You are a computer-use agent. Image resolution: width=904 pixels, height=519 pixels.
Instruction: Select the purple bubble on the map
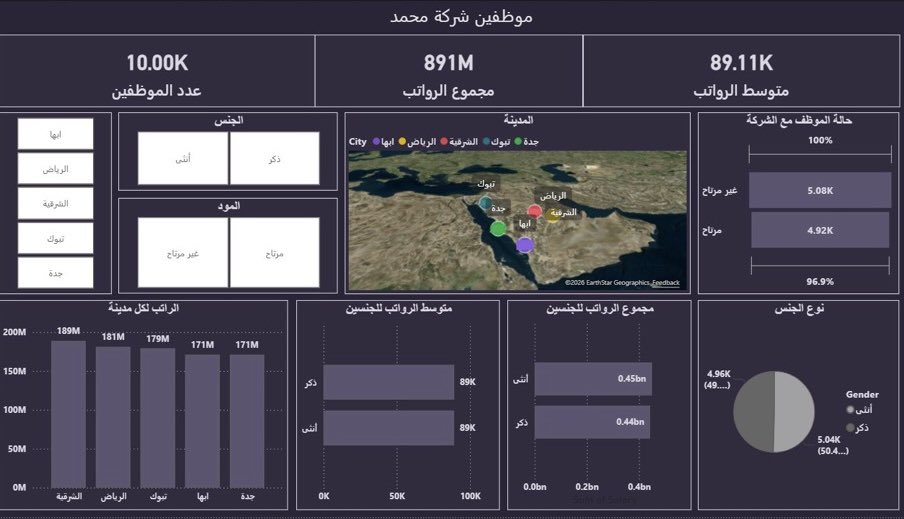coord(524,245)
